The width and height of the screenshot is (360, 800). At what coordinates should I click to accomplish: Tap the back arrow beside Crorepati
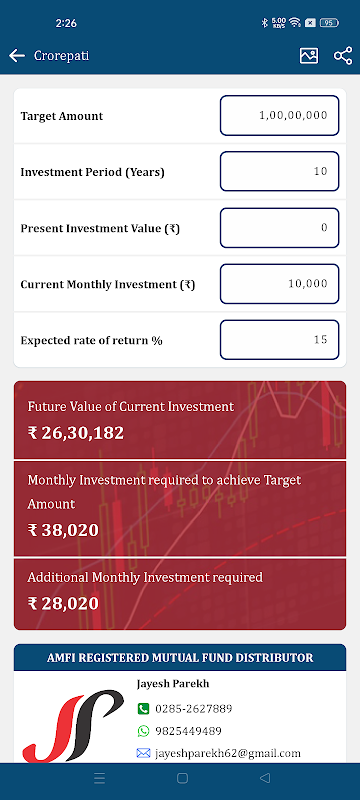(x=17, y=56)
